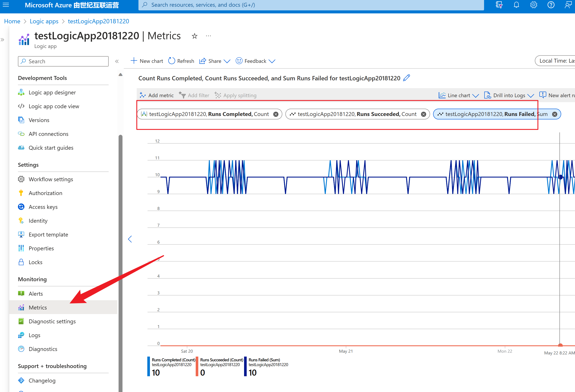
Task: Open Diagnostic settings in sidebar
Action: pyautogui.click(x=52, y=321)
